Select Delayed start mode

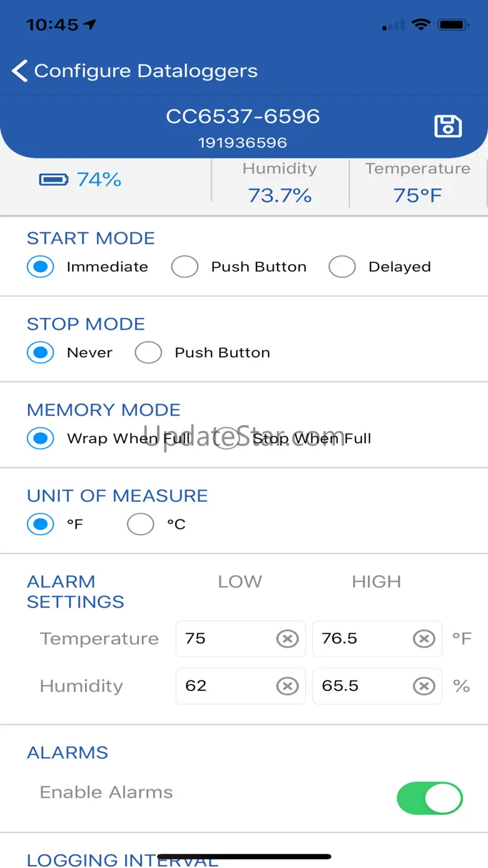click(x=342, y=267)
